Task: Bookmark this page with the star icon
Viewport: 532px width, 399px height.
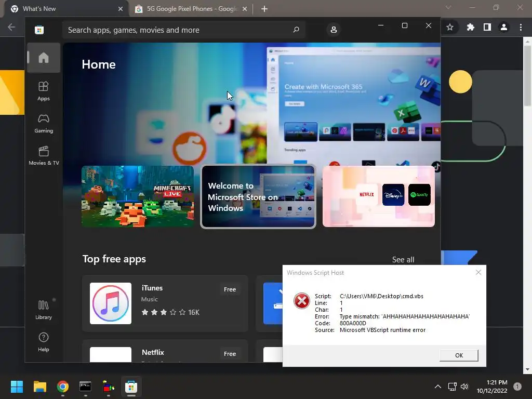Action: (450, 27)
